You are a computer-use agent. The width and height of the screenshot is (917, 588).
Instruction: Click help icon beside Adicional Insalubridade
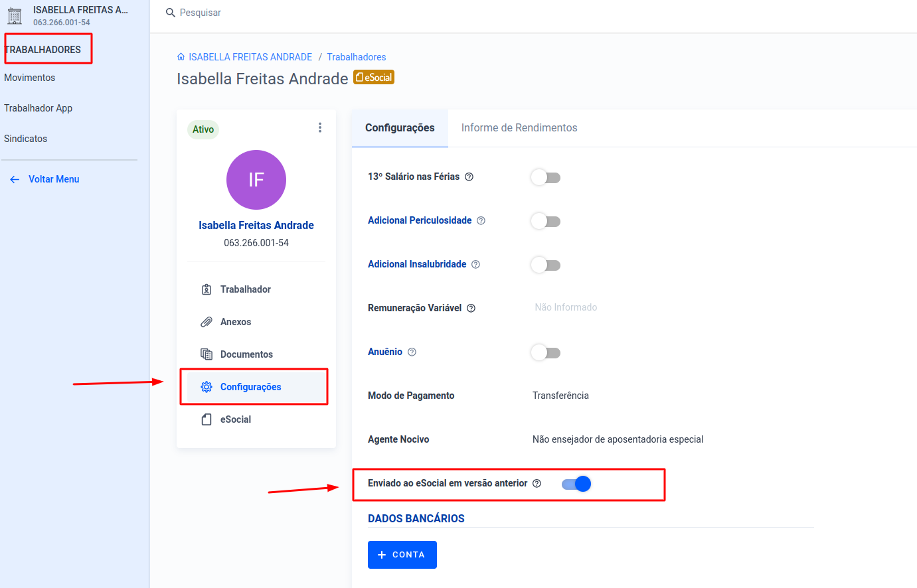(x=475, y=264)
